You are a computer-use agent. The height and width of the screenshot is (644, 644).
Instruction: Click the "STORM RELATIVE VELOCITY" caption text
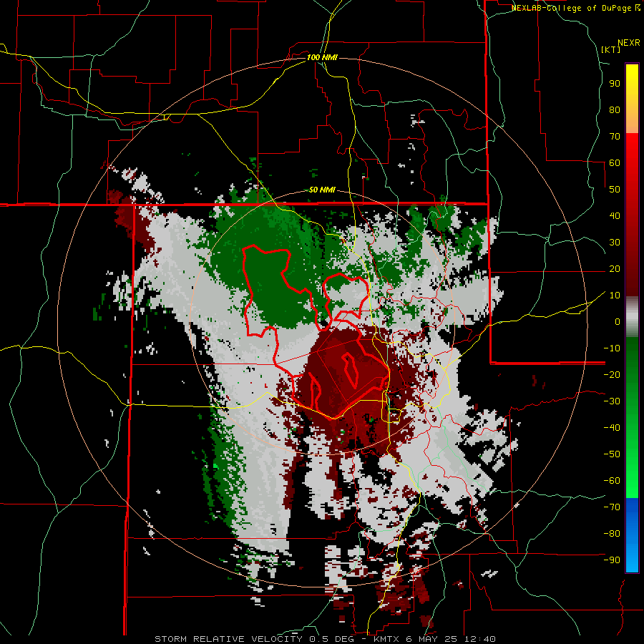click(228, 639)
